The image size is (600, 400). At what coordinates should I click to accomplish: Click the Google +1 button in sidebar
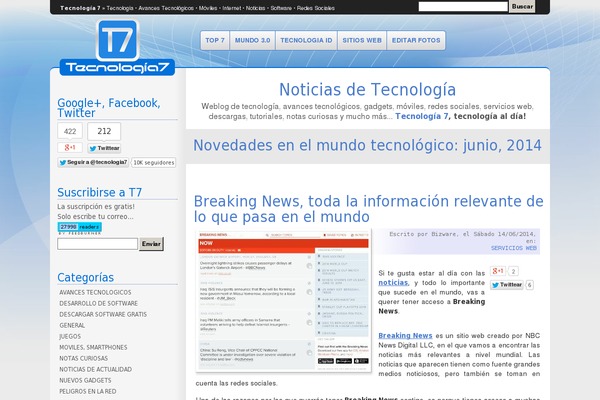70,148
